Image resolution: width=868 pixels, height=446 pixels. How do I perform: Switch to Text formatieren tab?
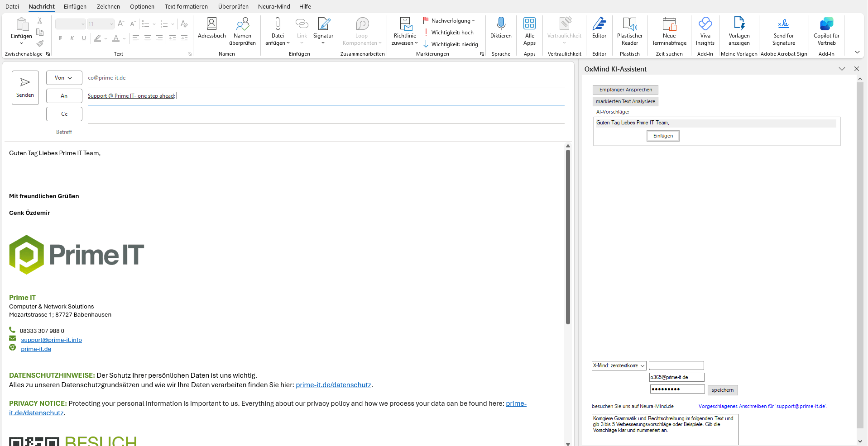pos(186,6)
